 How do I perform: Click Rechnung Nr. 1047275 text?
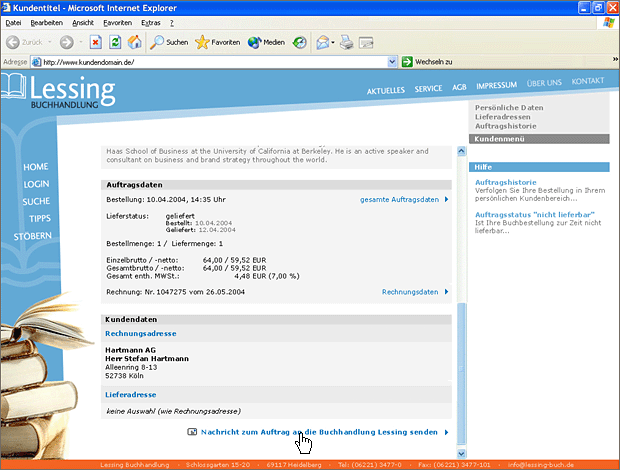tap(176, 292)
